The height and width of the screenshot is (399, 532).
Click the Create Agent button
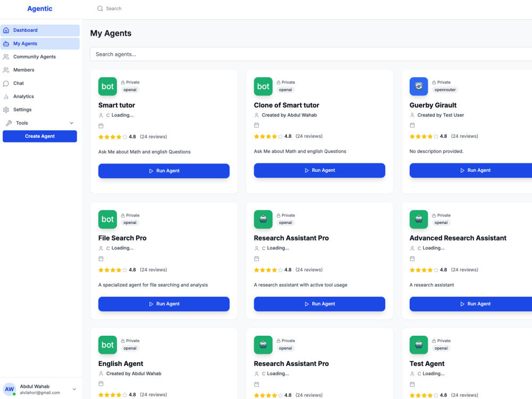(40, 136)
